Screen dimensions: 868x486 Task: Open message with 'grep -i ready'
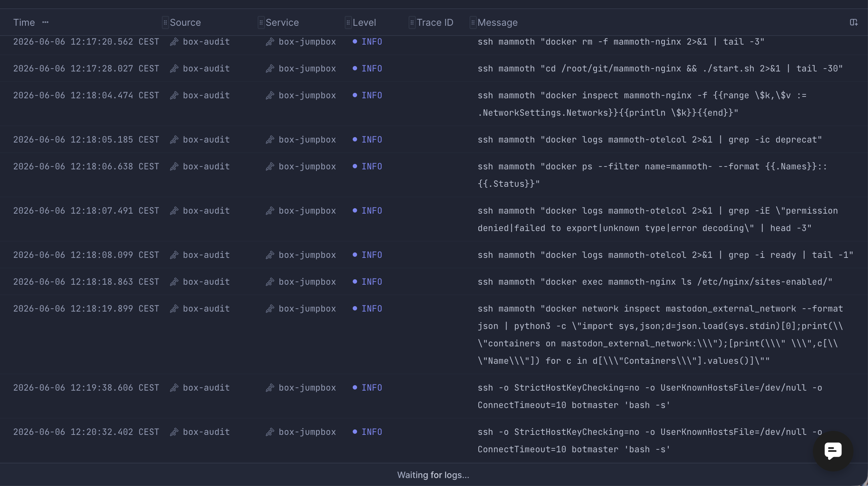(x=665, y=255)
